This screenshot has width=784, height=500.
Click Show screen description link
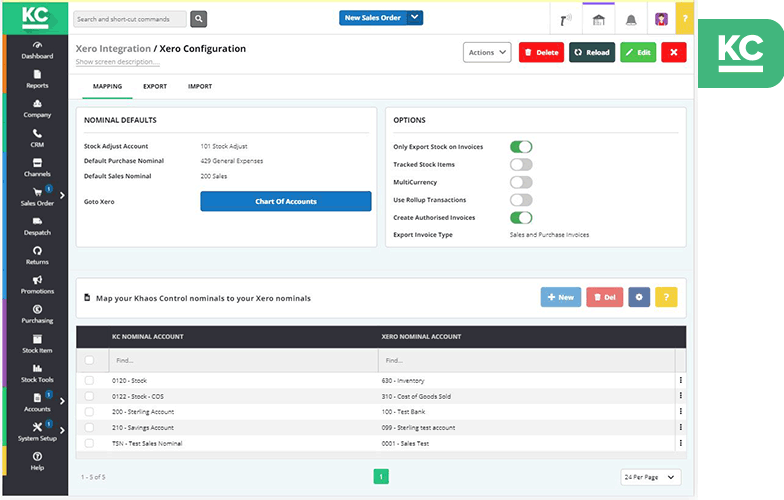(118, 62)
